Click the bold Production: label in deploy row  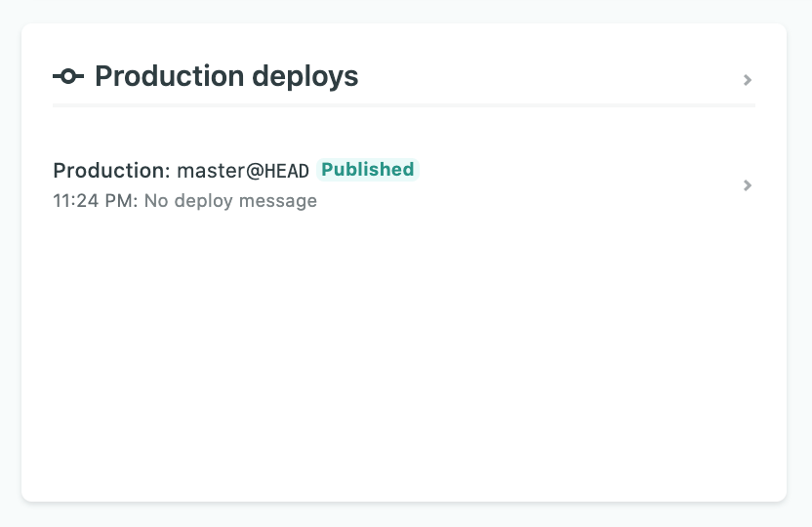(111, 171)
